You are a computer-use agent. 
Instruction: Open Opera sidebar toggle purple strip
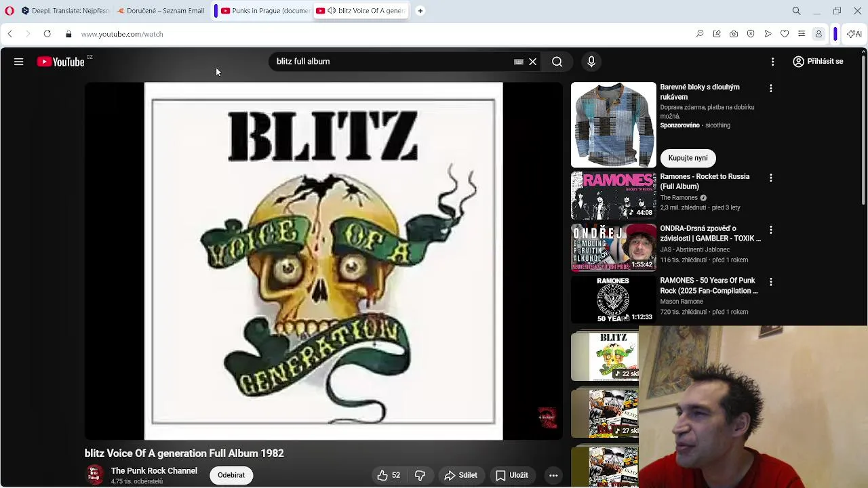[835, 34]
